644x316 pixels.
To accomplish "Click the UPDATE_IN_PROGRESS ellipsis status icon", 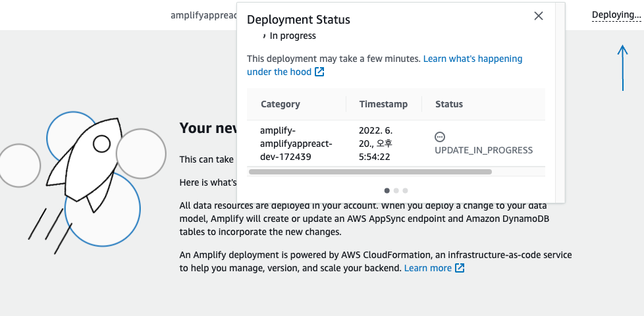I will (x=439, y=137).
